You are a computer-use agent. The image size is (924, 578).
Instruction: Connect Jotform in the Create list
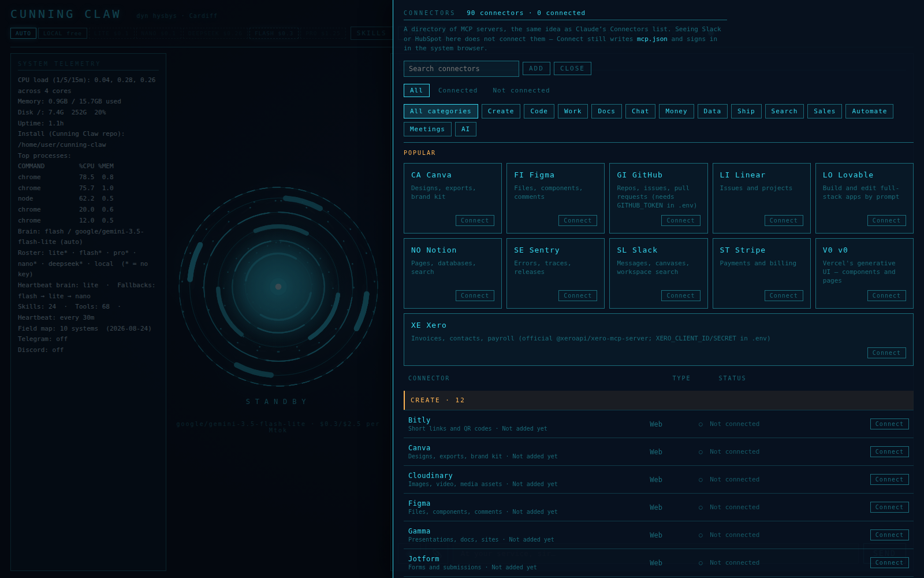click(x=889, y=563)
